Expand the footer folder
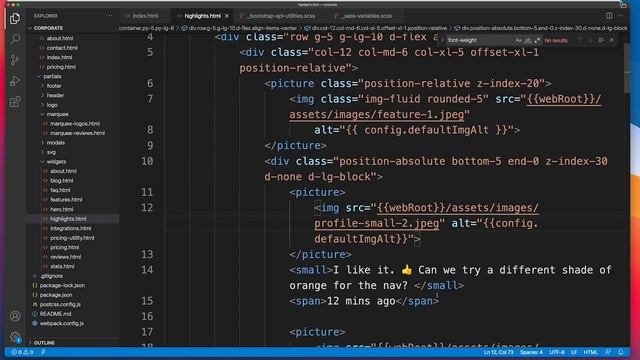 (x=54, y=86)
